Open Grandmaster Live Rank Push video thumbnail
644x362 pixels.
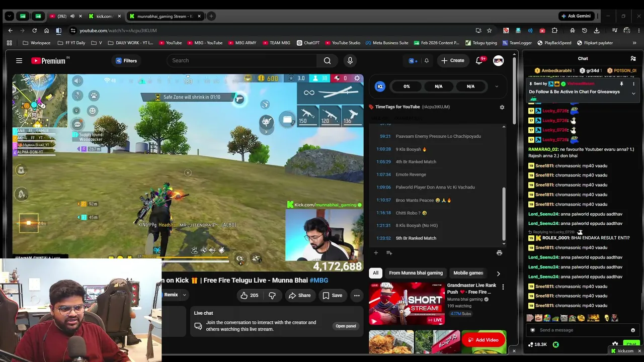[x=407, y=304]
